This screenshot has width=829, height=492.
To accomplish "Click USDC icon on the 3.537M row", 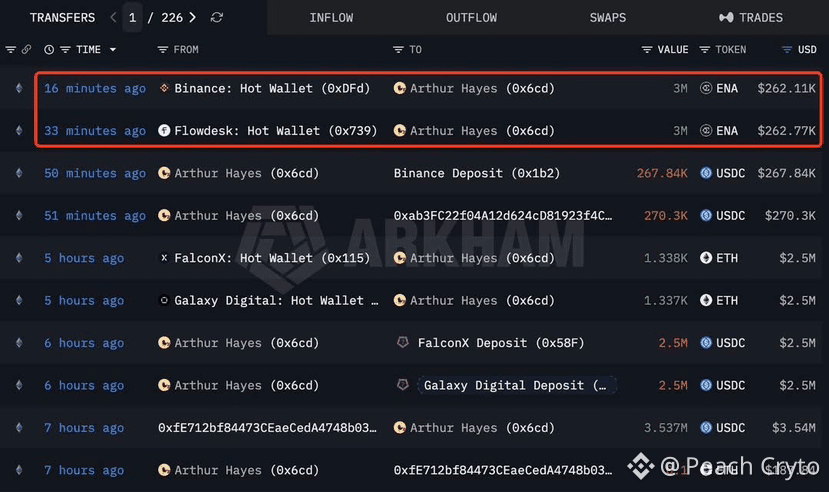I will pyautogui.click(x=706, y=428).
